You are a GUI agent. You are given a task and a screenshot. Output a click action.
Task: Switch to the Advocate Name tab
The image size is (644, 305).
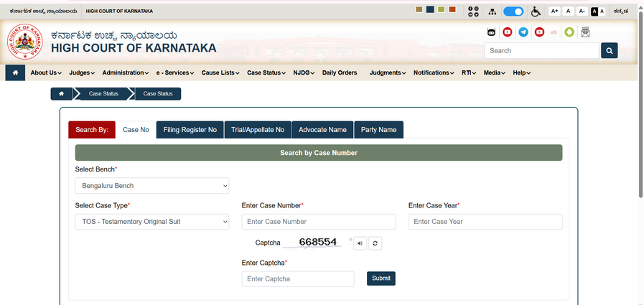[x=322, y=130]
